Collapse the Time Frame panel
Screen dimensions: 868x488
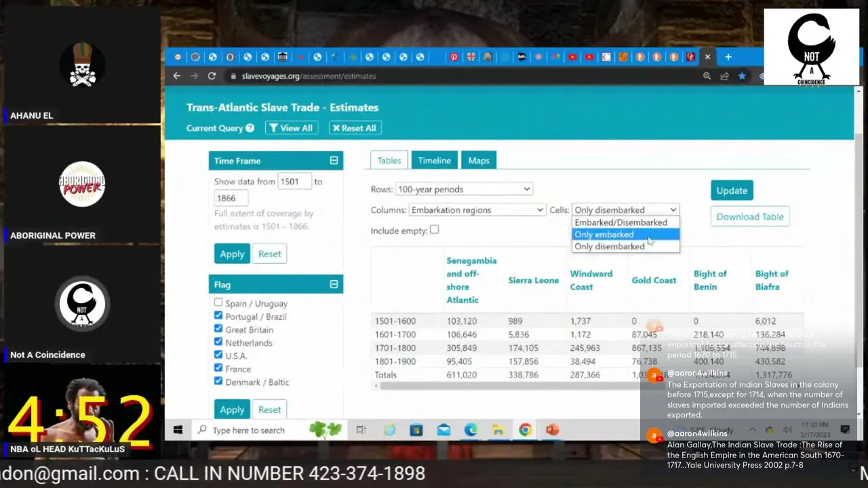[x=334, y=161]
